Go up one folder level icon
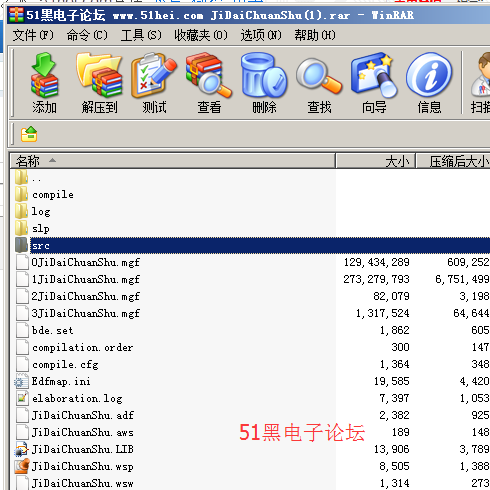Image resolution: width=490 pixels, height=490 pixels. pos(29,134)
